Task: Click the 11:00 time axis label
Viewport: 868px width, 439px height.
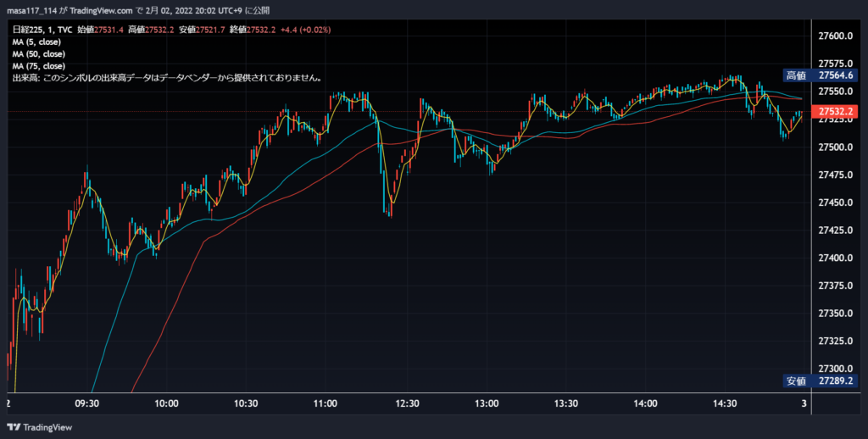Action: 325,404
